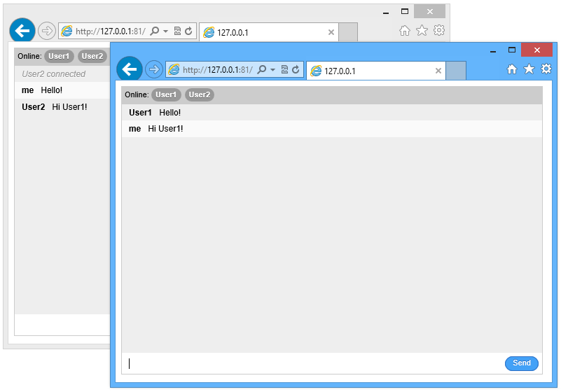The image size is (561, 392).
Task: Click search icon in front window address bar
Action: click(x=261, y=69)
